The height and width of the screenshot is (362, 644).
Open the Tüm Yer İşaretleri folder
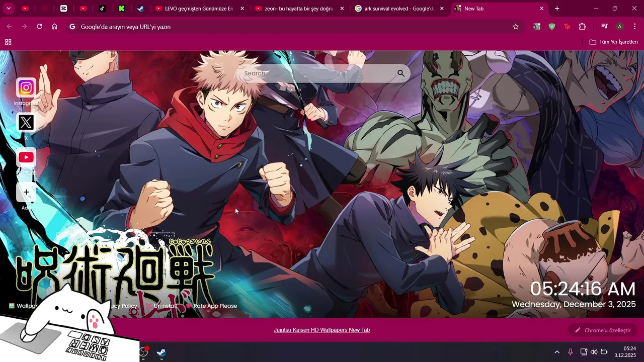[x=613, y=42]
